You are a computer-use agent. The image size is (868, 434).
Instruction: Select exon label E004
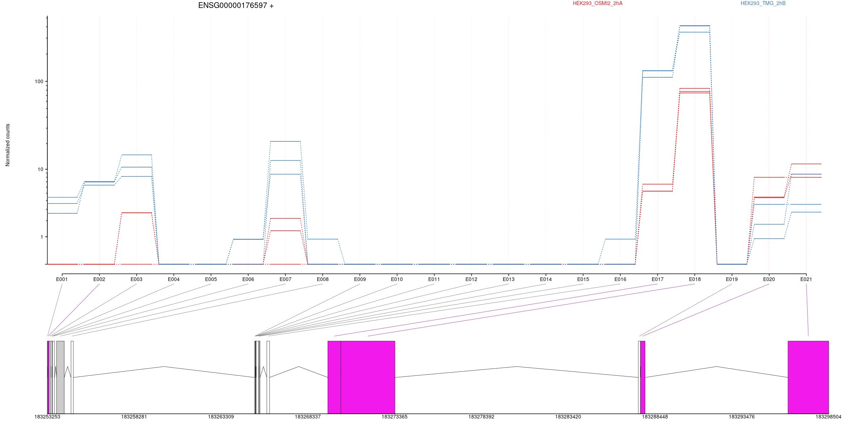(174, 279)
